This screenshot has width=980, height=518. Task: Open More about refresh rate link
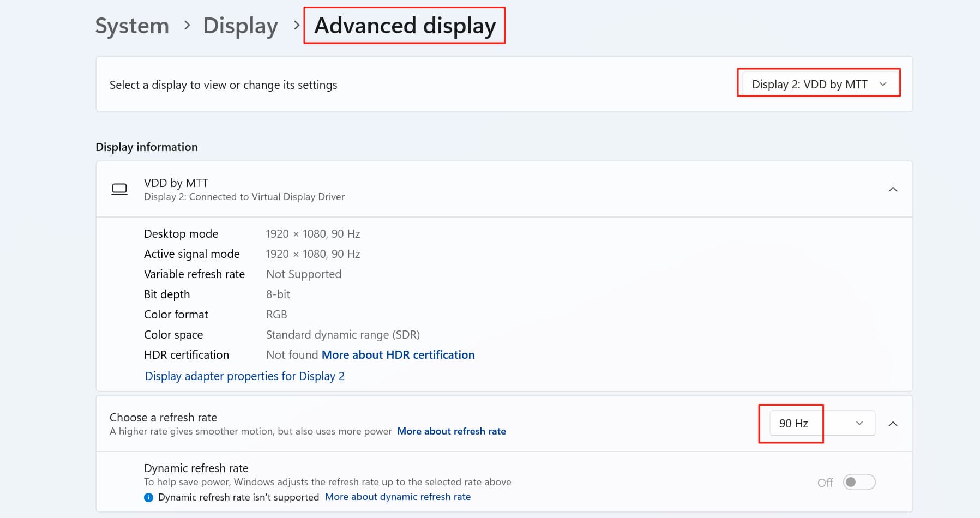pyautogui.click(x=451, y=431)
